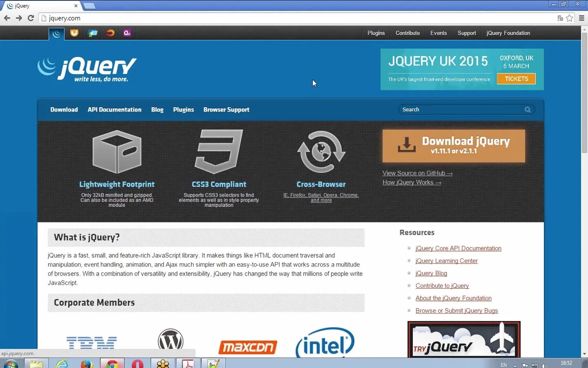Click the translate icon in the address bar
588x368 pixels.
560,18
